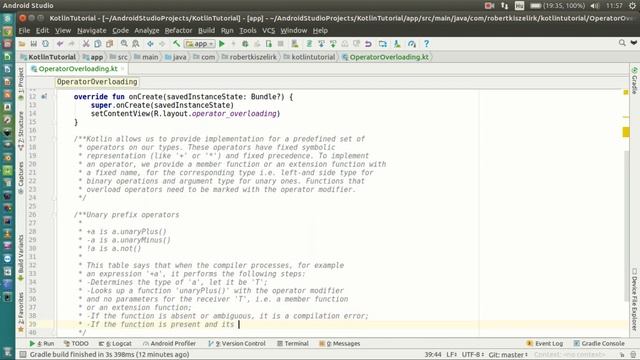Click the Make Project hammer icon
This screenshot has width=640, height=360.
pos(176,44)
